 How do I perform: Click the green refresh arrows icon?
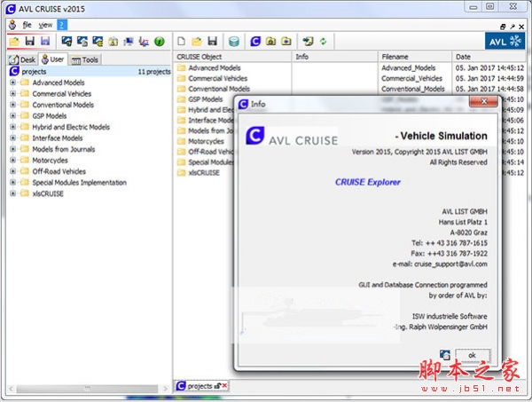click(323, 42)
